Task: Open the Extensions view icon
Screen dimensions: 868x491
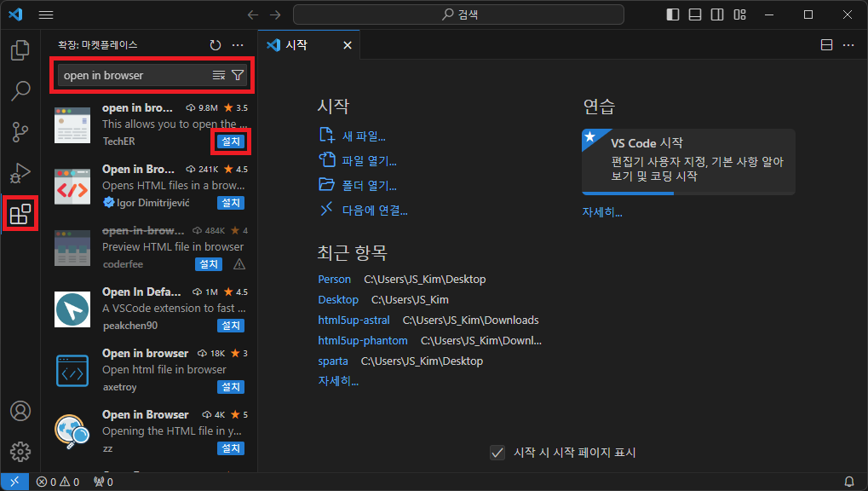Action: pyautogui.click(x=20, y=214)
